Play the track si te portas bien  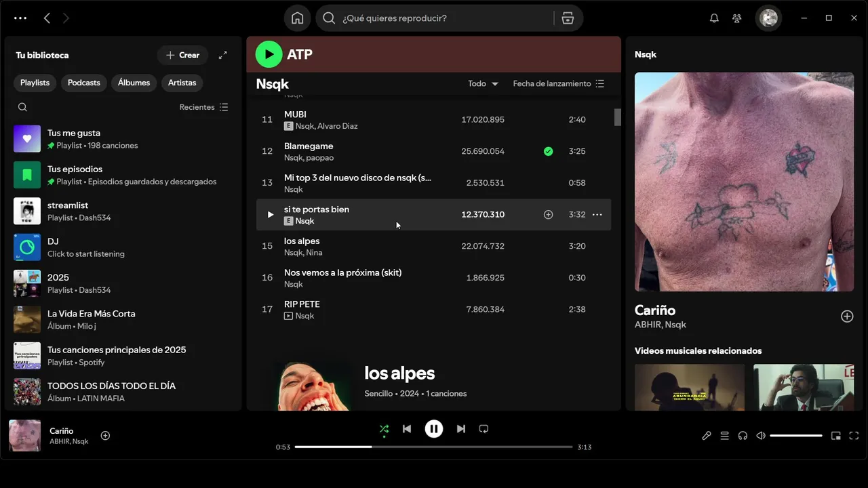[270, 215]
